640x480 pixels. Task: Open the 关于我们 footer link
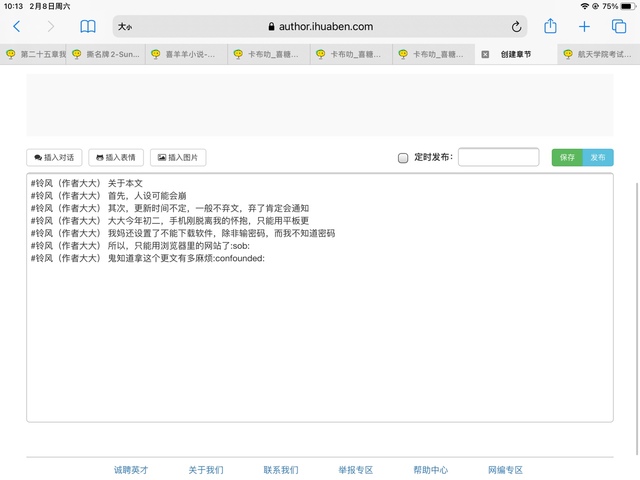(x=206, y=470)
